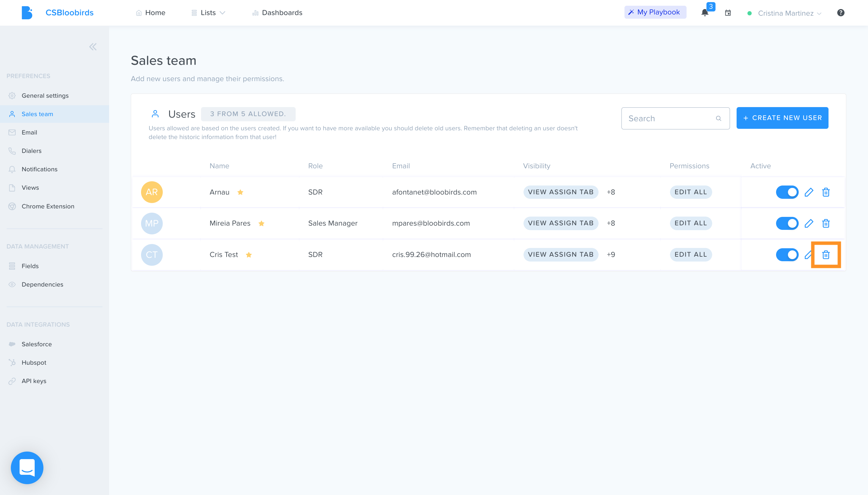Viewport: 868px width, 495px height.
Task: Click the Bloobirds logo icon
Action: (27, 13)
